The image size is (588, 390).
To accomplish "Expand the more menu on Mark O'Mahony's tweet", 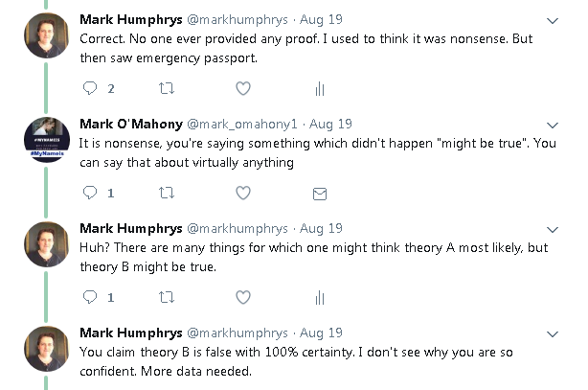I will [553, 125].
